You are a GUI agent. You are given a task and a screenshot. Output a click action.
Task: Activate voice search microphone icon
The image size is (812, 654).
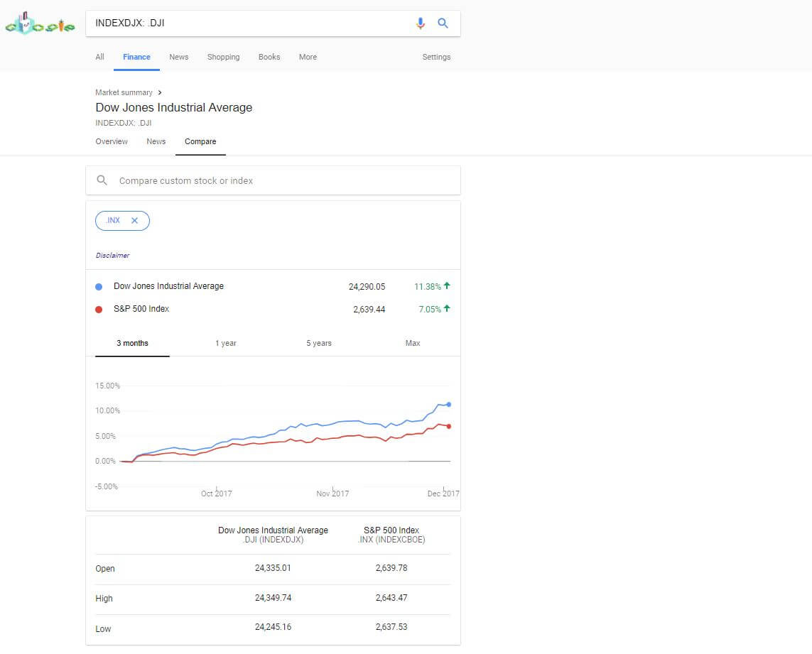(x=421, y=23)
